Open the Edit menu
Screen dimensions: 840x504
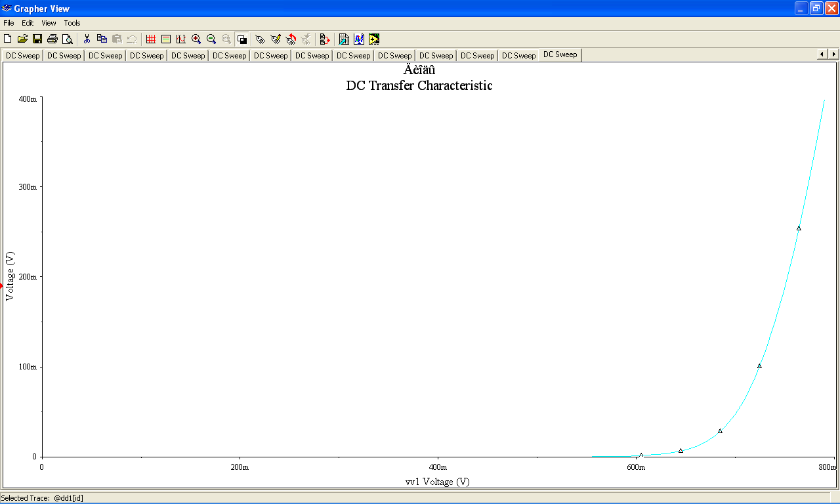[x=28, y=23]
